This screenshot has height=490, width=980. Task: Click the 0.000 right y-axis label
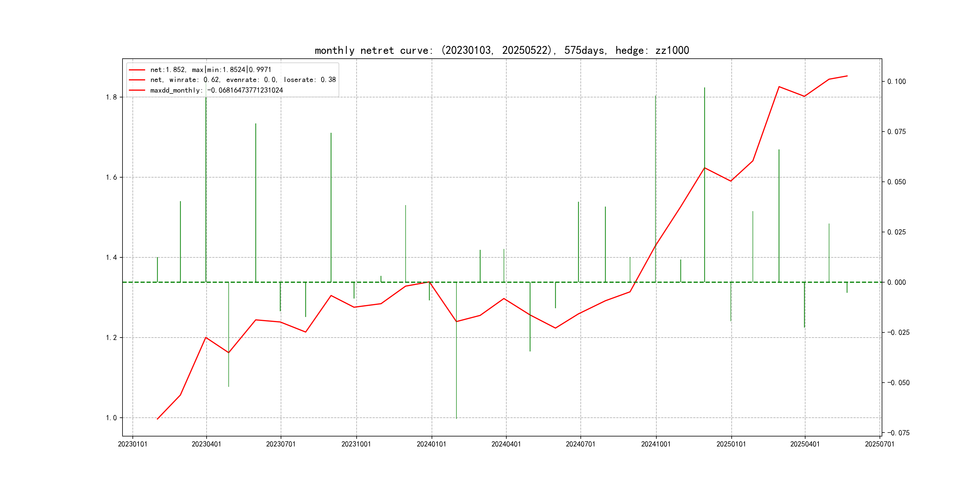pyautogui.click(x=896, y=282)
